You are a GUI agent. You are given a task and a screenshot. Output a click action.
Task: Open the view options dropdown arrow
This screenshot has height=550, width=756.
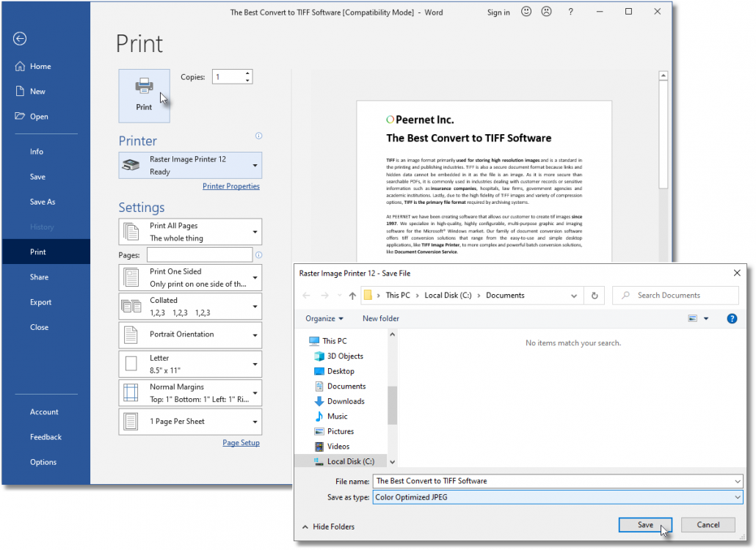click(706, 318)
